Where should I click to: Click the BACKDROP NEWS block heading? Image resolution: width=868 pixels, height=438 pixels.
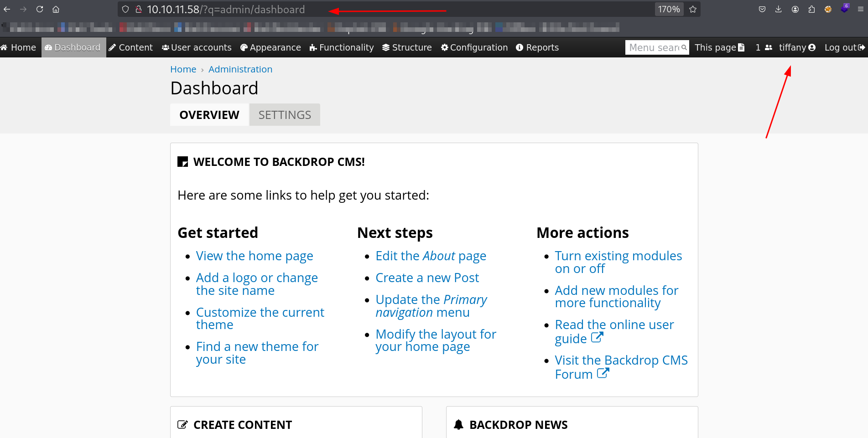pos(519,425)
